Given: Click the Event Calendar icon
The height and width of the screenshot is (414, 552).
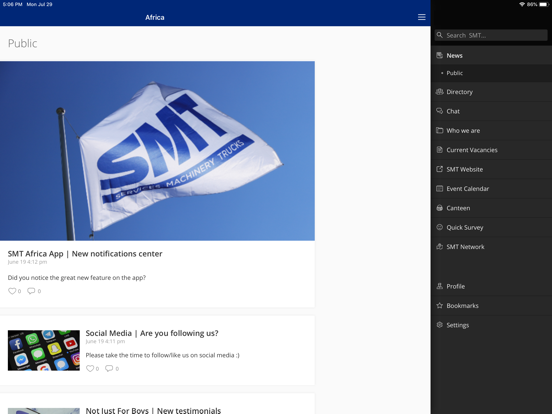Looking at the screenshot, I should (x=439, y=188).
